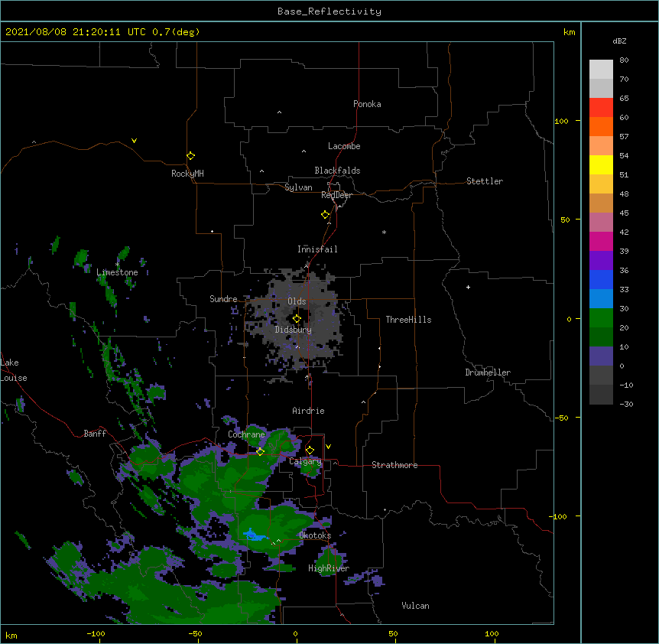The height and width of the screenshot is (644, 659).
Task: Click the RockyMH label
Action: [x=187, y=174]
